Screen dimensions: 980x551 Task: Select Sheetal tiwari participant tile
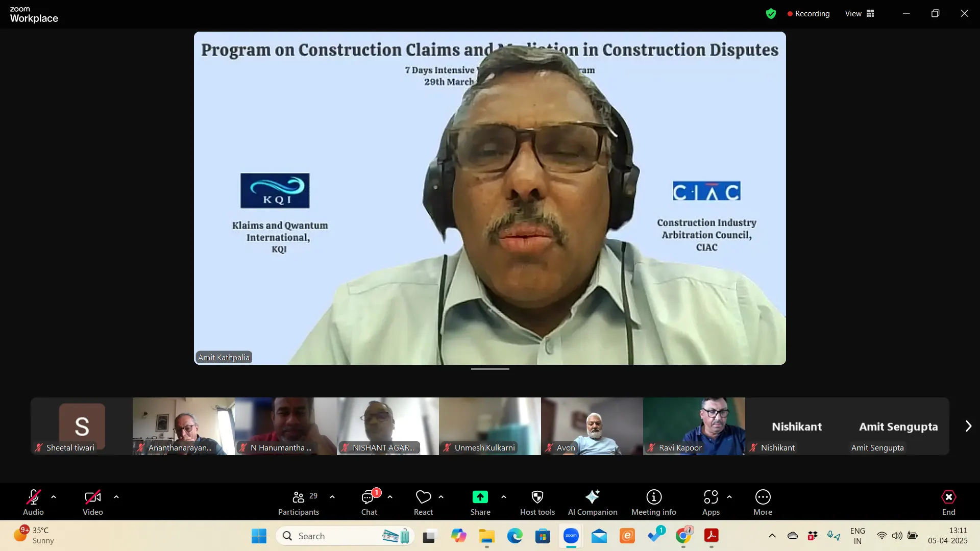tap(82, 426)
